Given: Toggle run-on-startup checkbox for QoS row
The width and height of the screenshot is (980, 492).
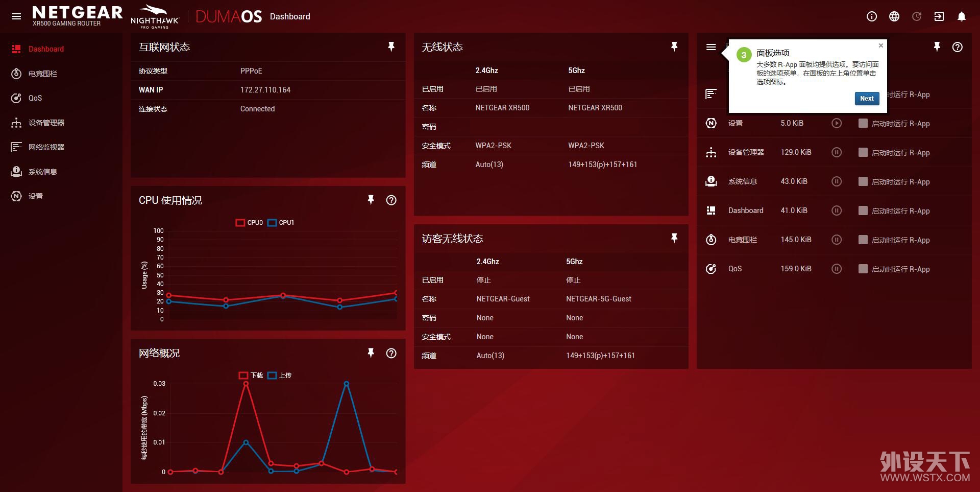Looking at the screenshot, I should (x=863, y=269).
